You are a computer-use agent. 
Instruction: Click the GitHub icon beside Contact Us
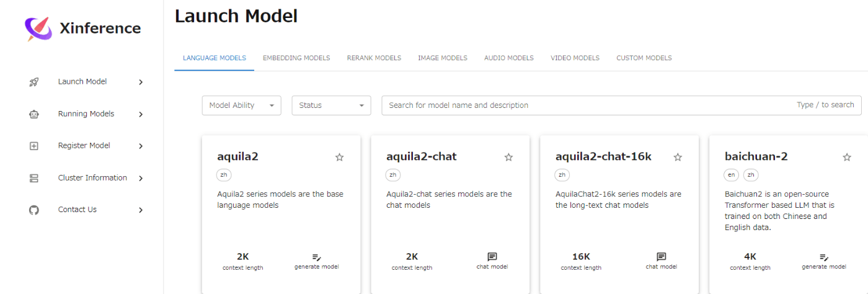pyautogui.click(x=34, y=210)
